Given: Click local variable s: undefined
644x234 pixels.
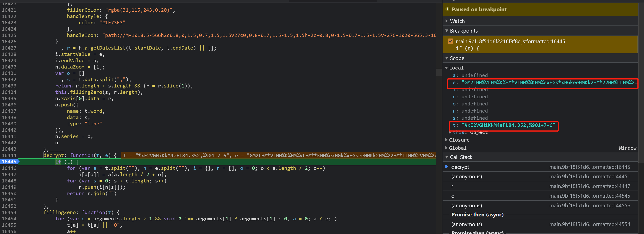Looking at the screenshot, I should point(470,118).
